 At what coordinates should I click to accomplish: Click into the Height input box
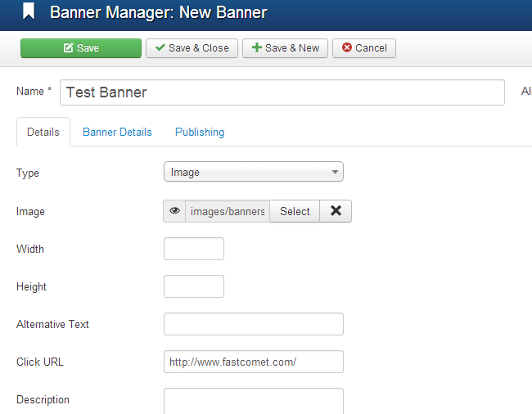click(x=194, y=286)
